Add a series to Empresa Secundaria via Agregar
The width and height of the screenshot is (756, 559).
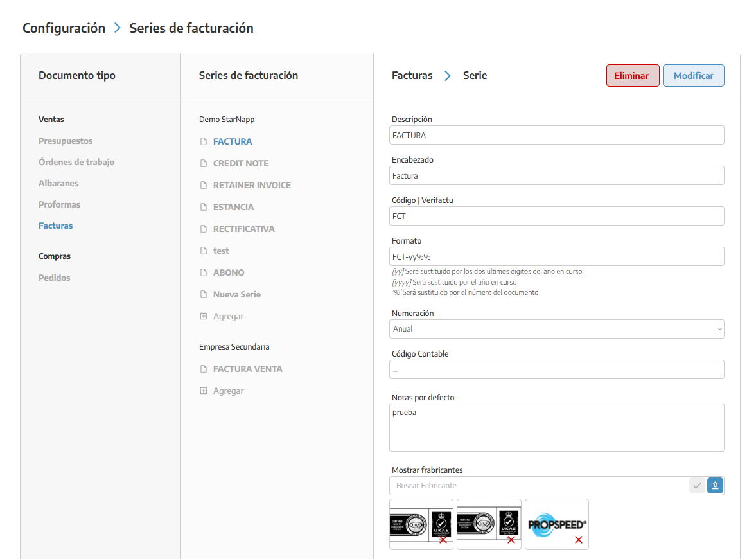click(229, 391)
